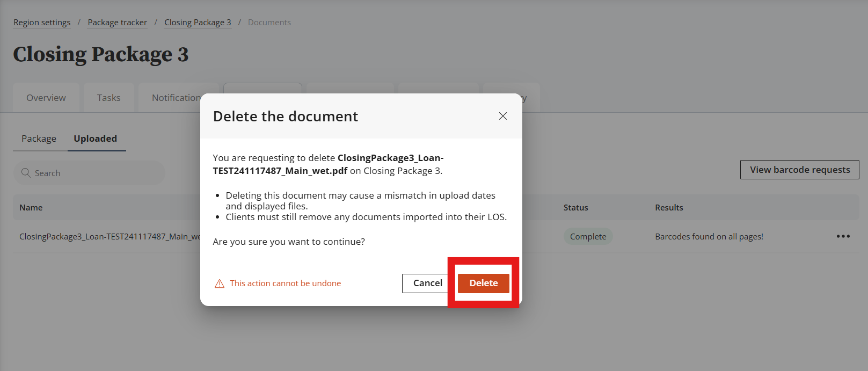Image resolution: width=868 pixels, height=371 pixels.
Task: Switch to the Overview tab
Action: 46,98
